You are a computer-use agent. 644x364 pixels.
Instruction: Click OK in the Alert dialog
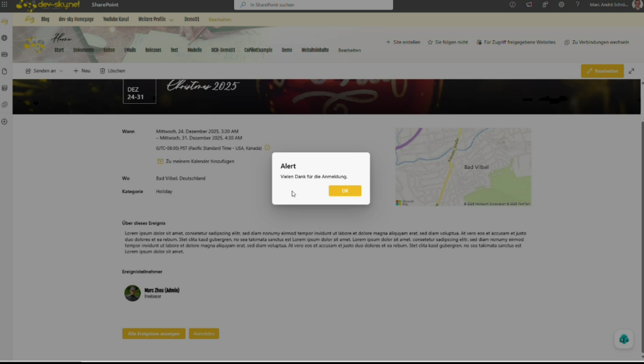click(345, 191)
